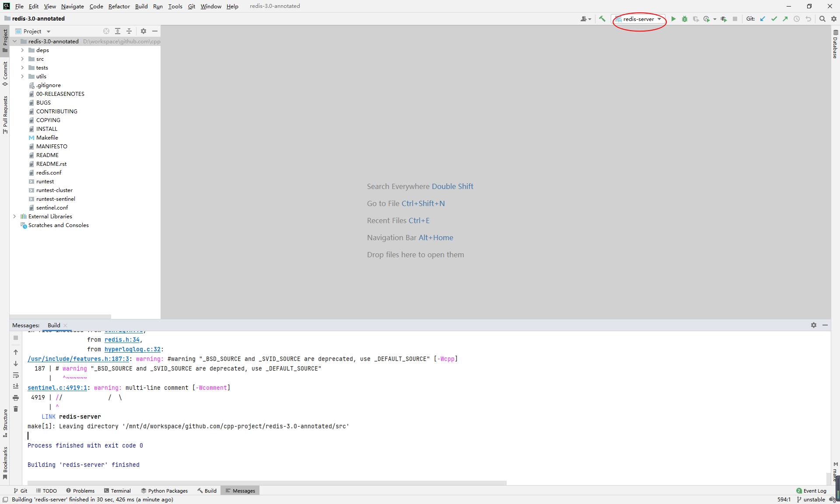Image resolution: width=840 pixels, height=504 pixels.
Task: Toggle soft-wrap in Messages panel
Action: tap(16, 375)
